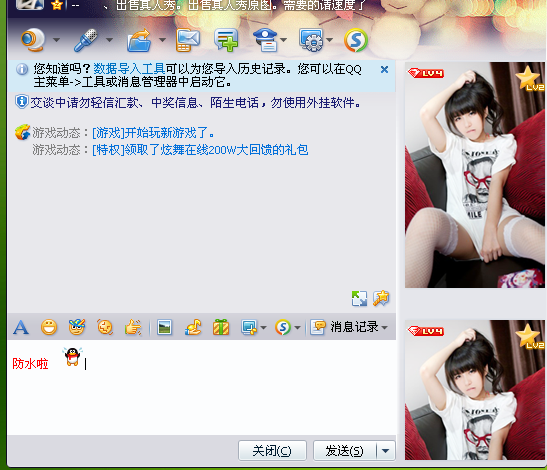Open the 数据导入工具 link

point(129,69)
